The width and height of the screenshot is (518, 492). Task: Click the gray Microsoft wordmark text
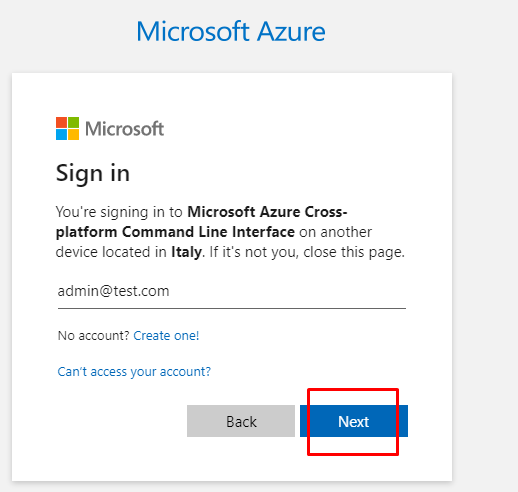[125, 129]
